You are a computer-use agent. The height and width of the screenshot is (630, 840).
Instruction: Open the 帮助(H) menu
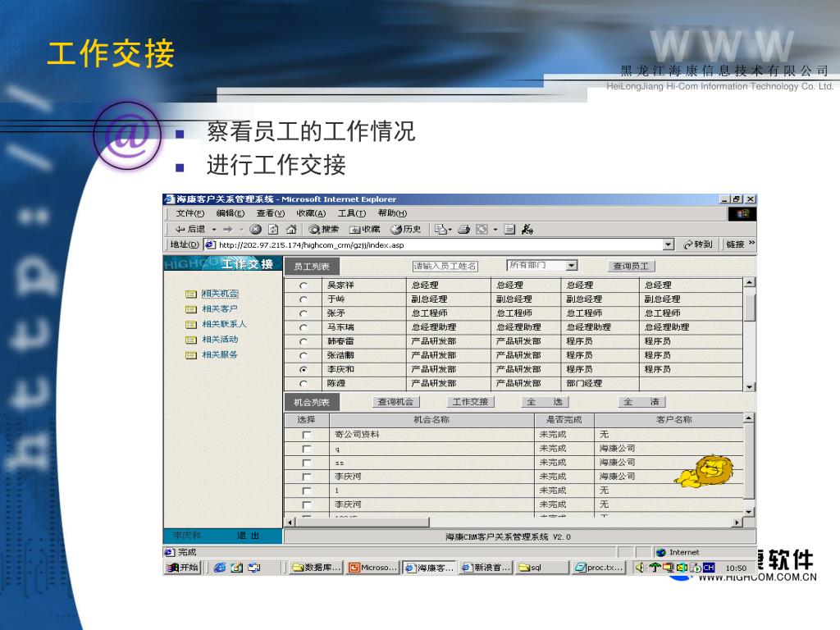click(392, 213)
